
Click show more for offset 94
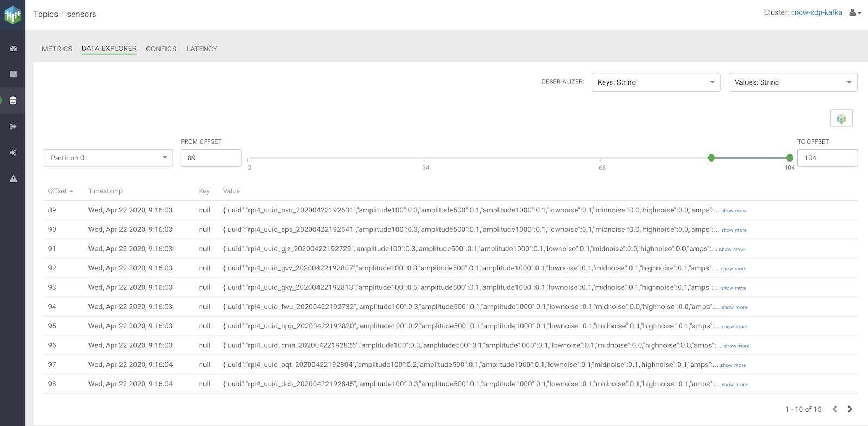[x=735, y=307]
